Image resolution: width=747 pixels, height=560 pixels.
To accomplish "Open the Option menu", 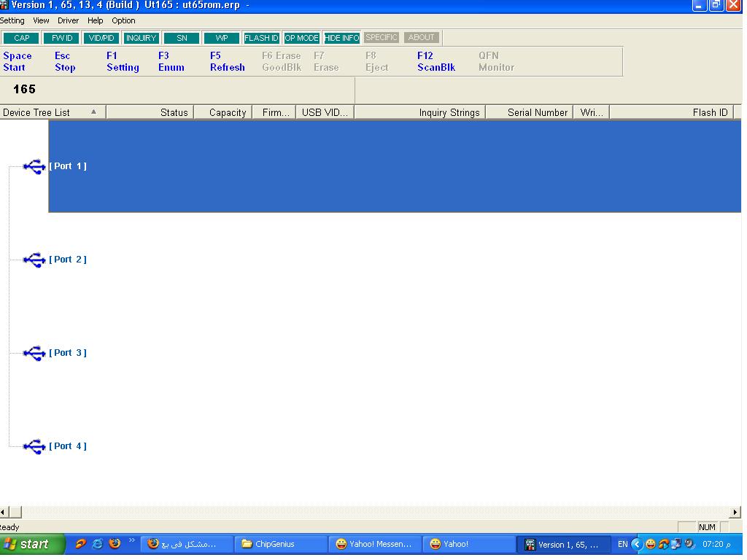I will click(123, 20).
